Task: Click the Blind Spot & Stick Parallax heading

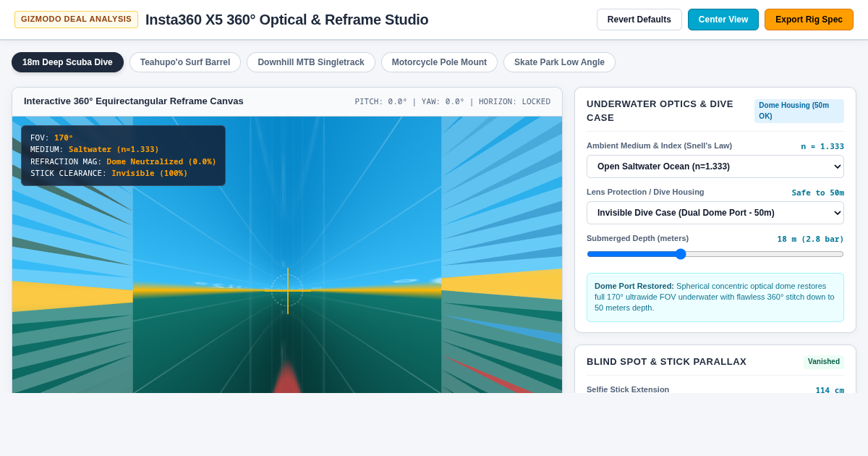Action: pos(666,362)
